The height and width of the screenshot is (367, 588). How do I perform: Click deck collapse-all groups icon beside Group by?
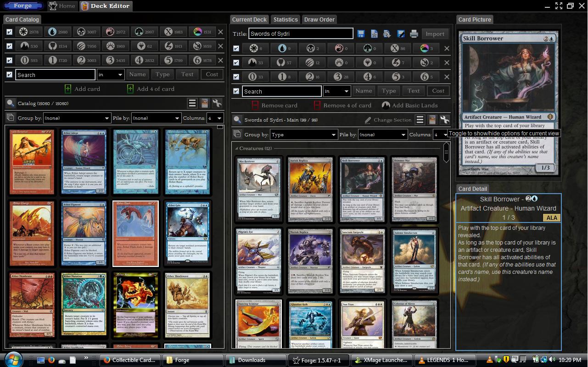pos(237,134)
